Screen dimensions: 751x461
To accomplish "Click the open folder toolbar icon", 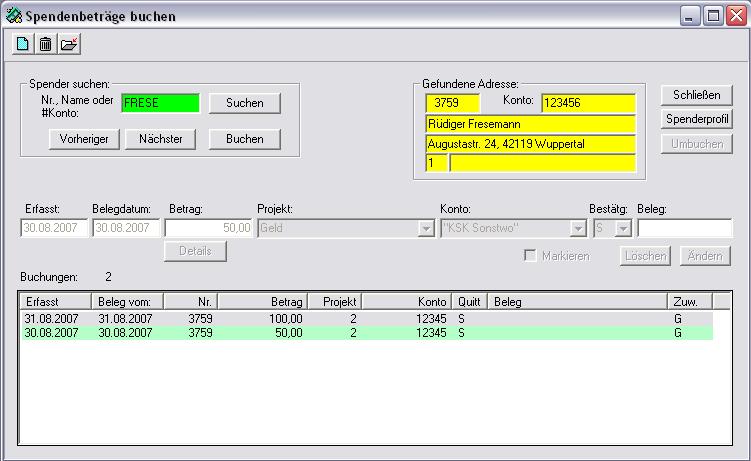I will click(x=68, y=44).
